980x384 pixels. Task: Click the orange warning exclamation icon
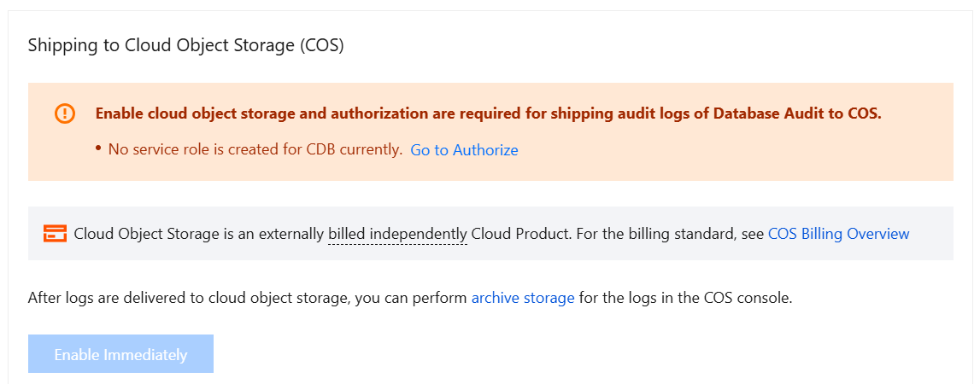click(65, 113)
